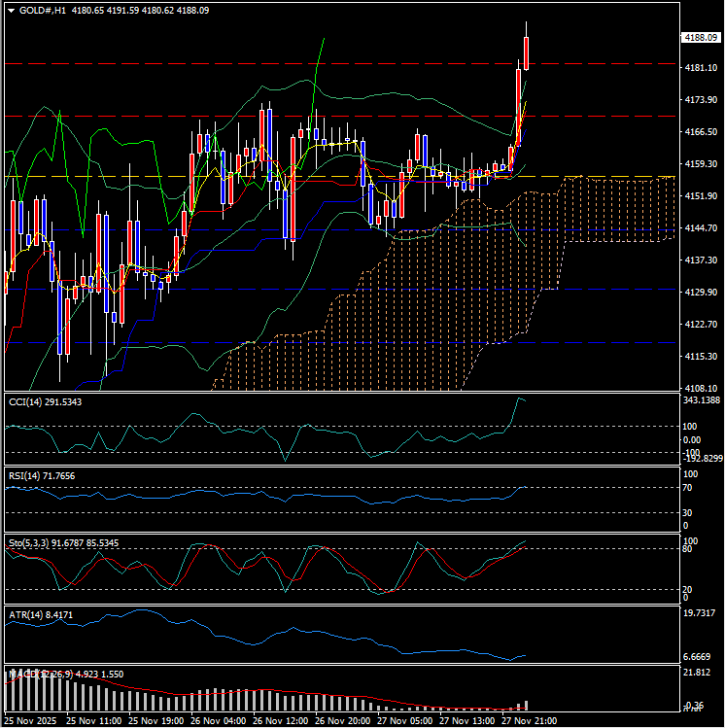The width and height of the screenshot is (725, 728).
Task: Click the 4151.90 price axis label
Action: pos(700,196)
